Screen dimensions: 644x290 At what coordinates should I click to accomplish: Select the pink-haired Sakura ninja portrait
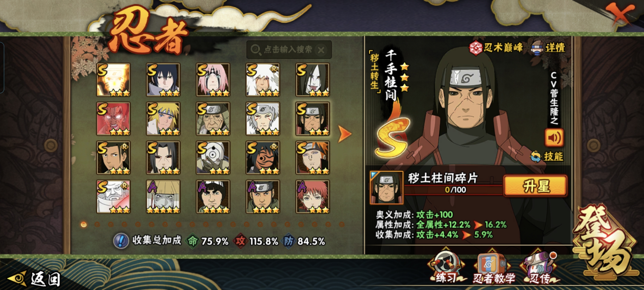(213, 80)
